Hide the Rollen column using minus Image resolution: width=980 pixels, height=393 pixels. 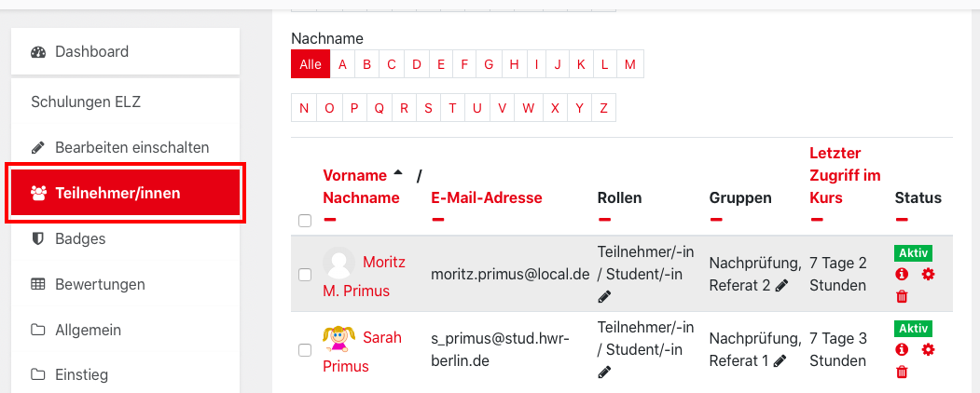coord(604,220)
